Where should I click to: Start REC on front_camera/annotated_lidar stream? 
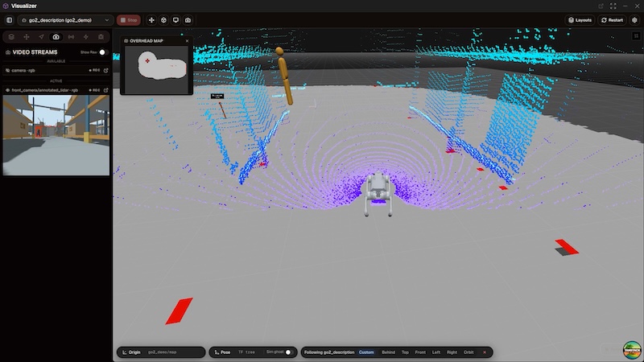95,90
